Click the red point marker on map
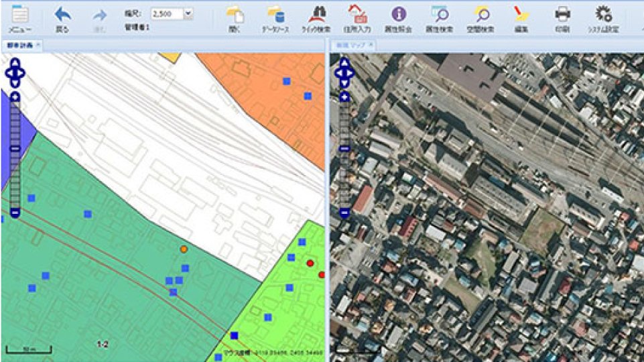 point(310,263)
